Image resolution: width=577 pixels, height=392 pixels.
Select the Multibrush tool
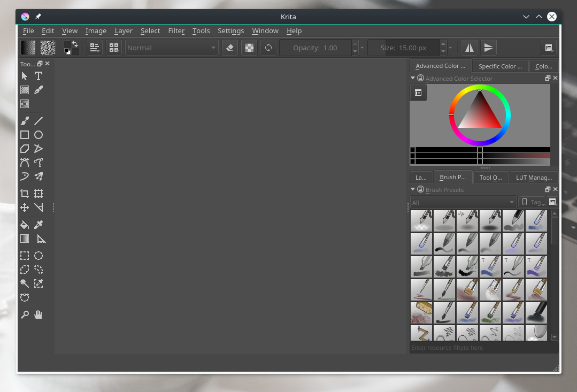point(39,176)
